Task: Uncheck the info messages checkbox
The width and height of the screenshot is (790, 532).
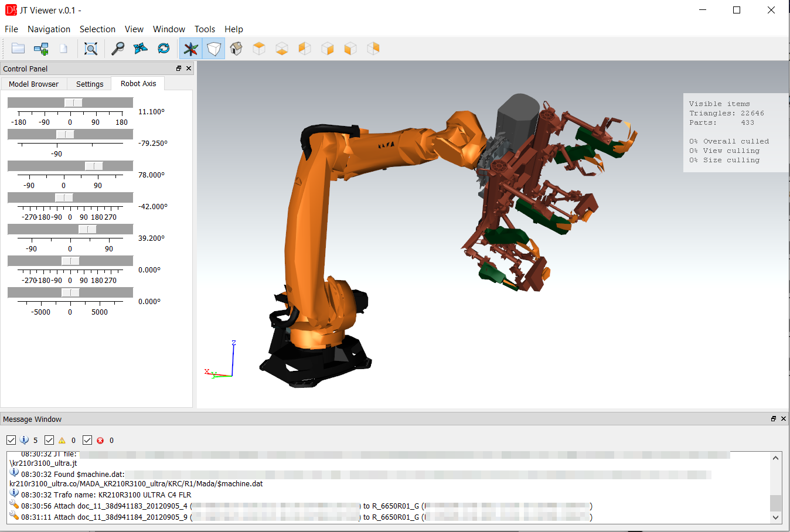Action: [11, 440]
